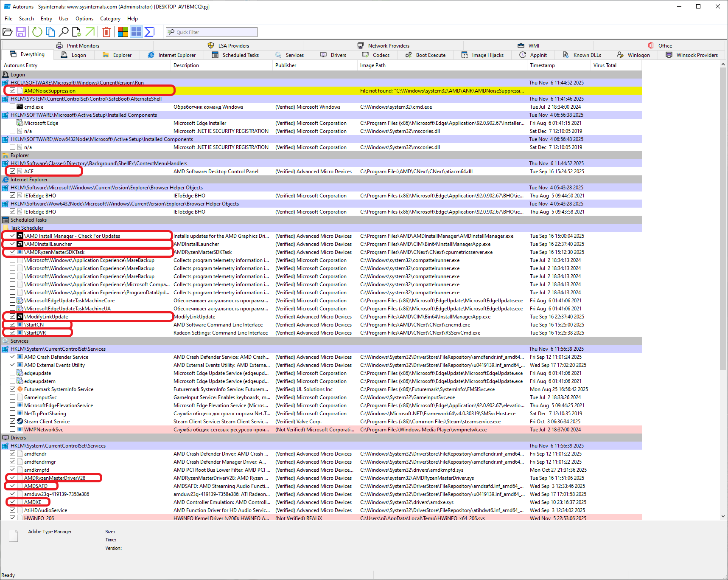Sort by the Publisher column header

point(315,65)
